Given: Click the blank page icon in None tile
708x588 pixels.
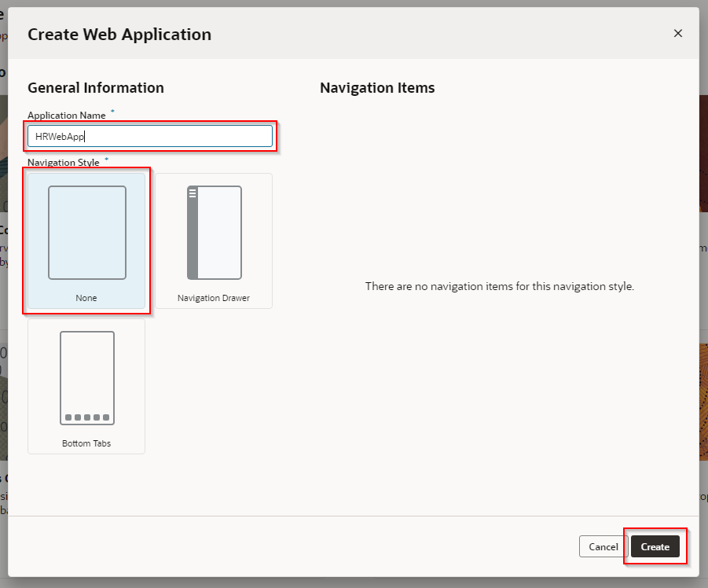Looking at the screenshot, I should pos(87,233).
